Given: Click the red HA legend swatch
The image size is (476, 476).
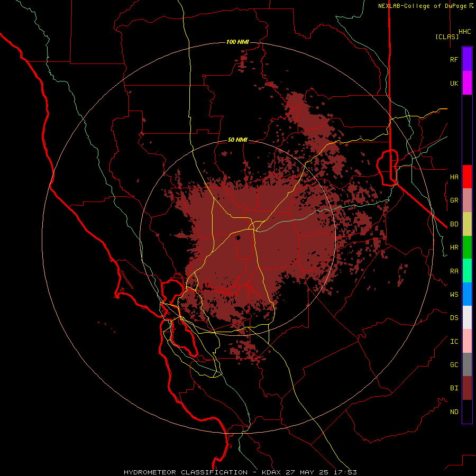Looking at the screenshot, I should [x=467, y=177].
